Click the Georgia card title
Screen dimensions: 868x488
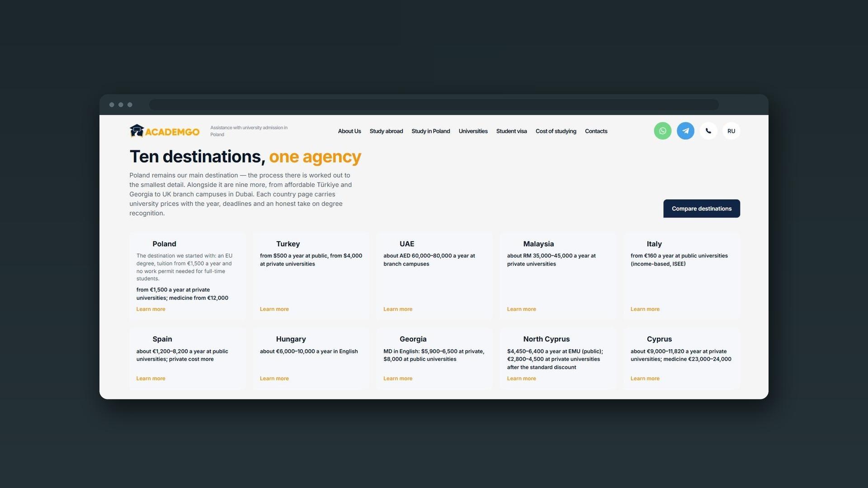point(413,339)
